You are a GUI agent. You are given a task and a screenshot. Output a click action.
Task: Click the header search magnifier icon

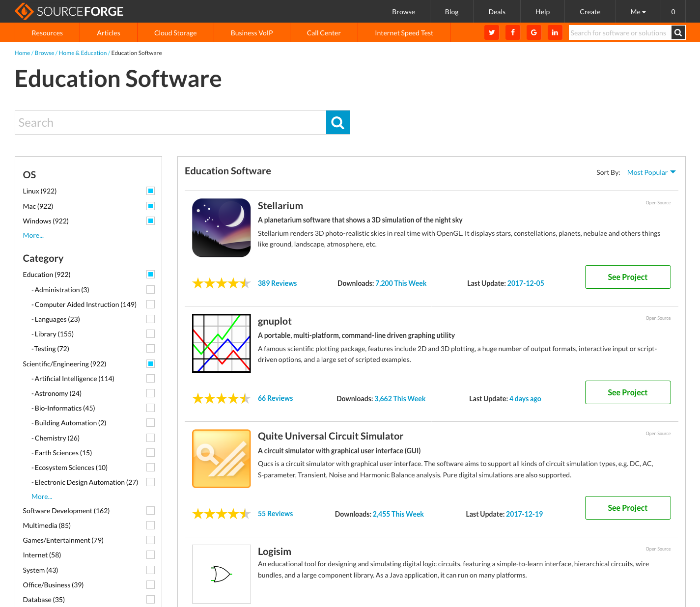click(x=678, y=32)
